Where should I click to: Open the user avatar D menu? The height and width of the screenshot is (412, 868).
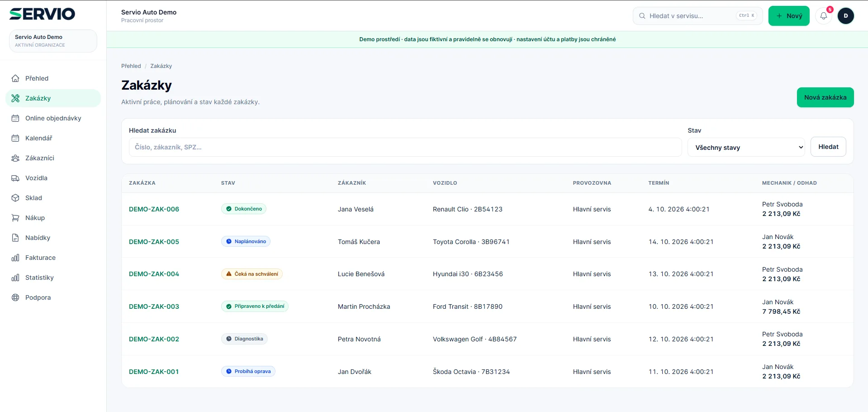click(x=845, y=16)
